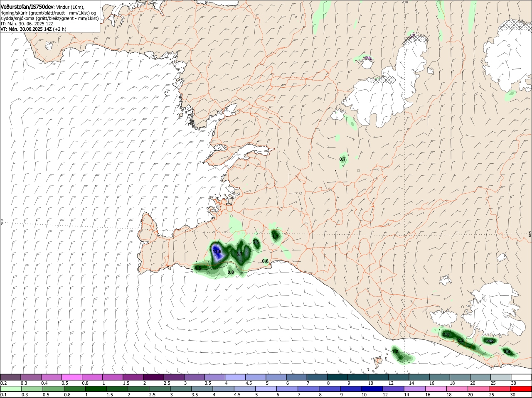This screenshot has height=398, width=532.
Task: Click the 3.4 rainfall value label
Action: [507, 352]
